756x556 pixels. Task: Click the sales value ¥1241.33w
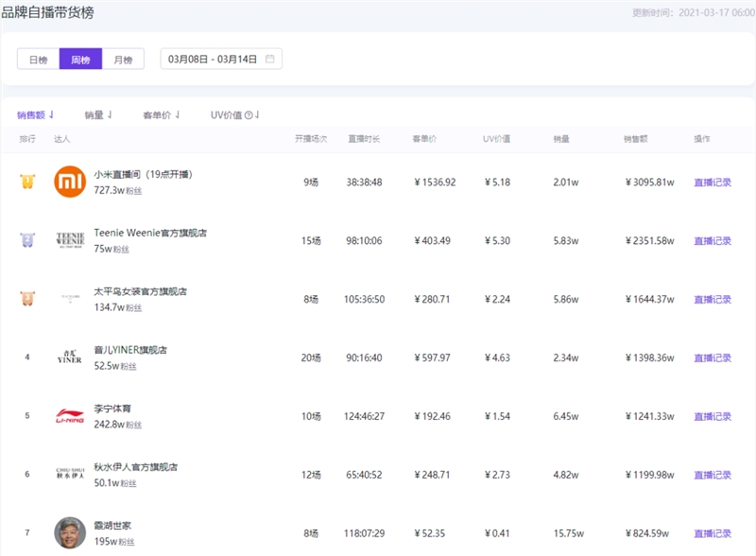[649, 416]
